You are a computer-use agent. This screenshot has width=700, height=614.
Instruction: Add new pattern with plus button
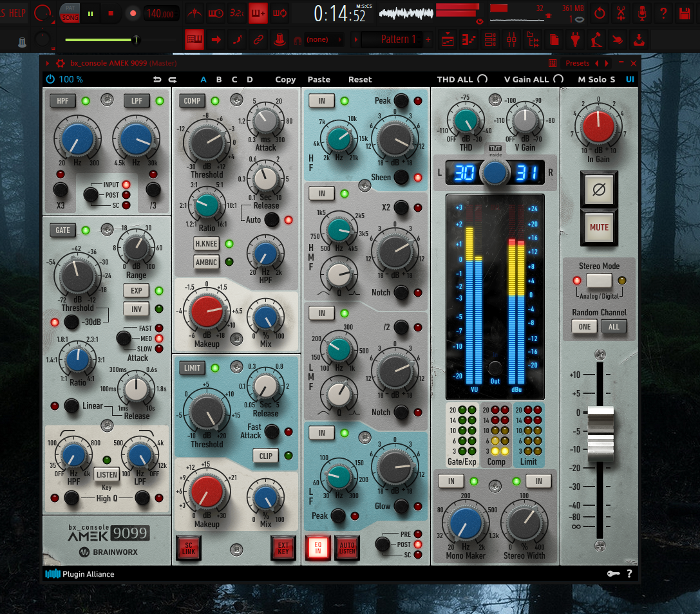[428, 40]
